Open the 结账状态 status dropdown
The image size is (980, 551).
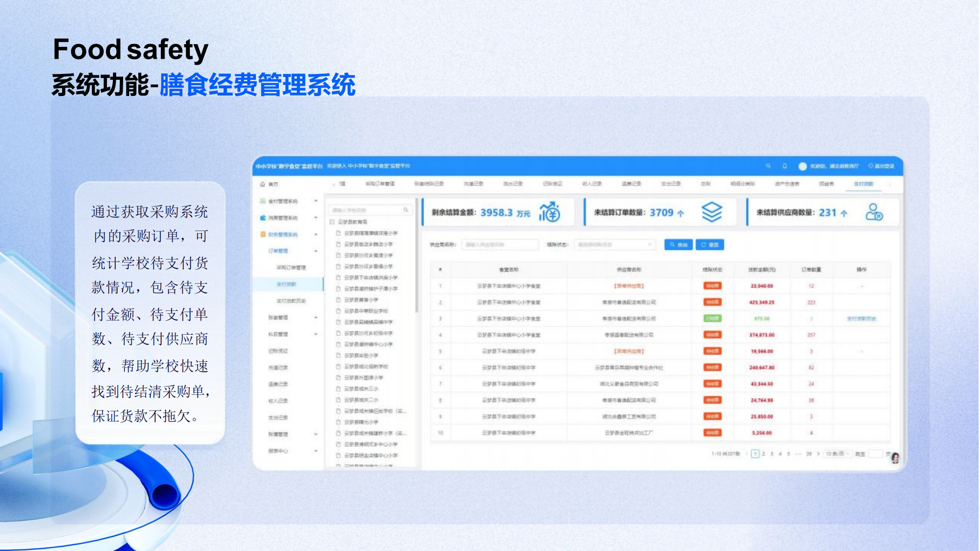(614, 245)
